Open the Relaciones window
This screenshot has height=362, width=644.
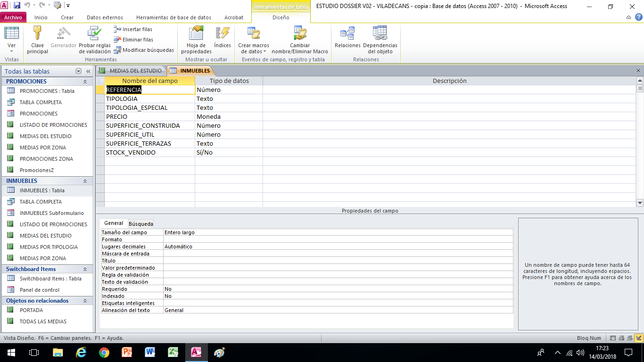[347, 38]
